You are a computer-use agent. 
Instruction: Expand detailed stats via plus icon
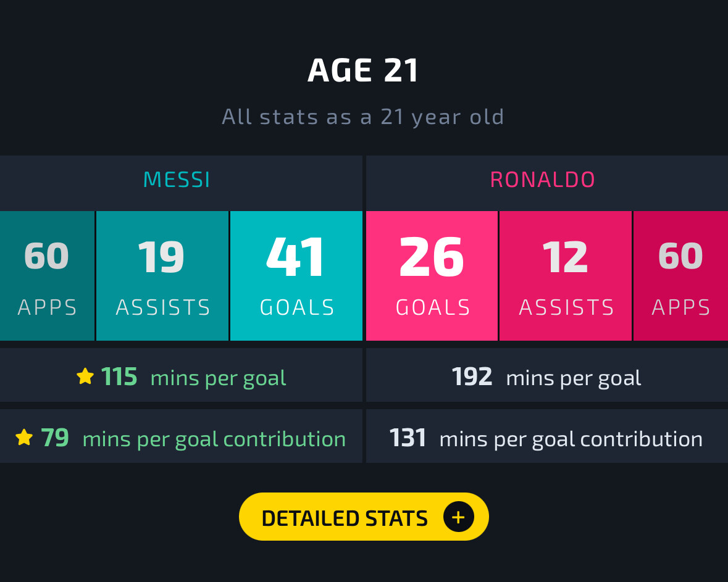point(458,517)
